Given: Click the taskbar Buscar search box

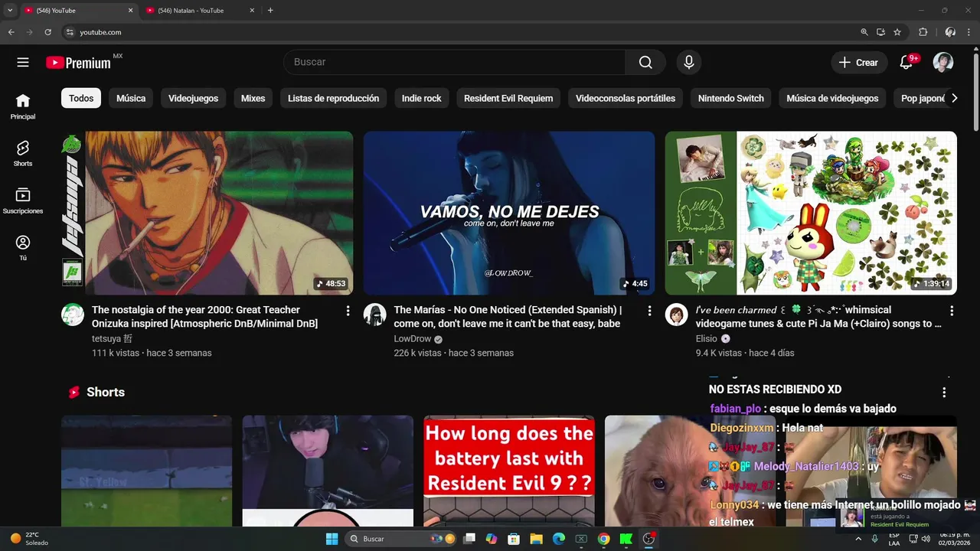Looking at the screenshot, I should [x=401, y=539].
